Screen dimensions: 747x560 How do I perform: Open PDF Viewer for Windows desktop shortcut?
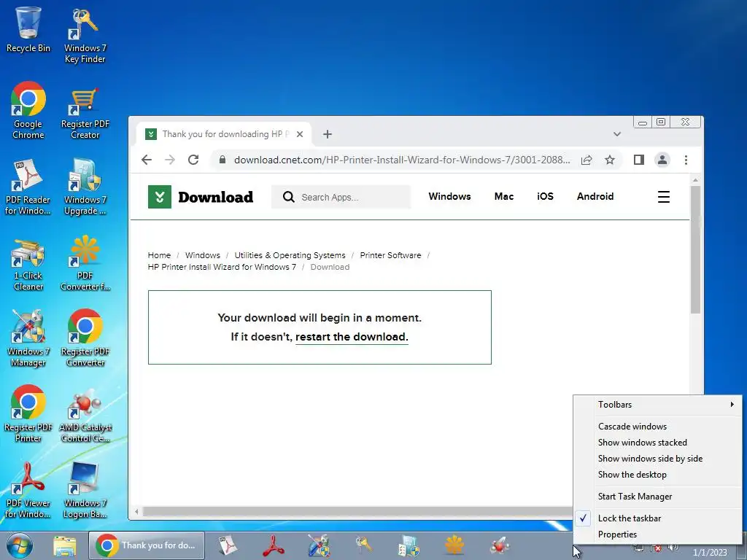pyautogui.click(x=28, y=491)
